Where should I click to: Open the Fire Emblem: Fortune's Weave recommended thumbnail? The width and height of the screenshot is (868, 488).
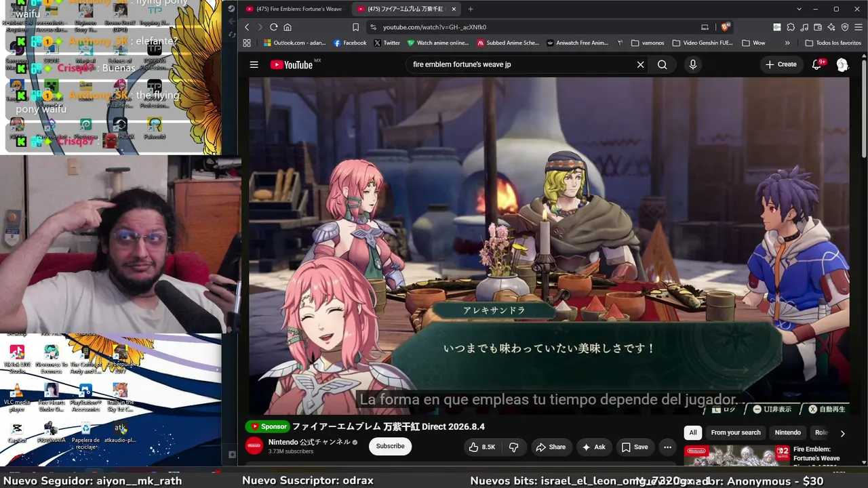click(736, 455)
